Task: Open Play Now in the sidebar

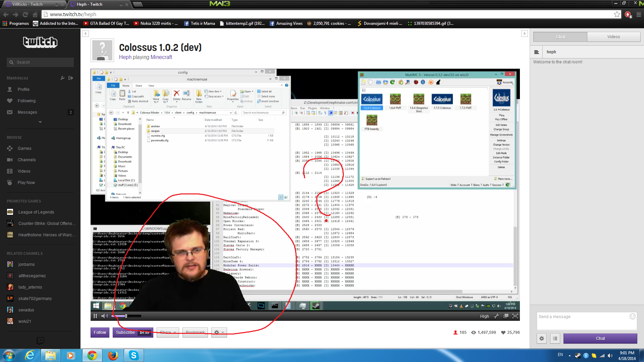Action: 26,183
